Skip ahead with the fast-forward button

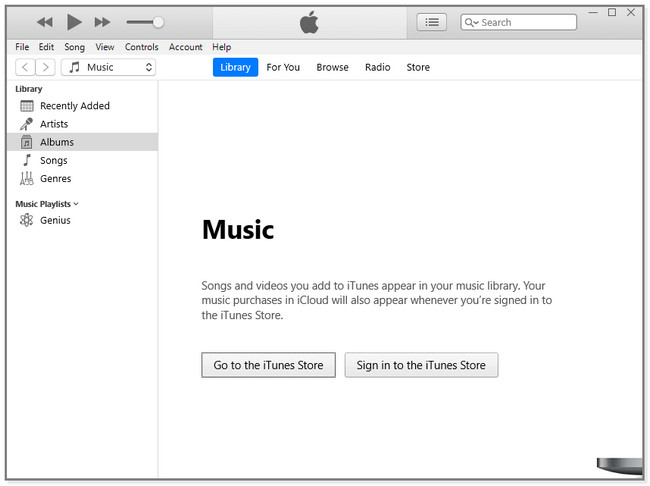(102, 22)
